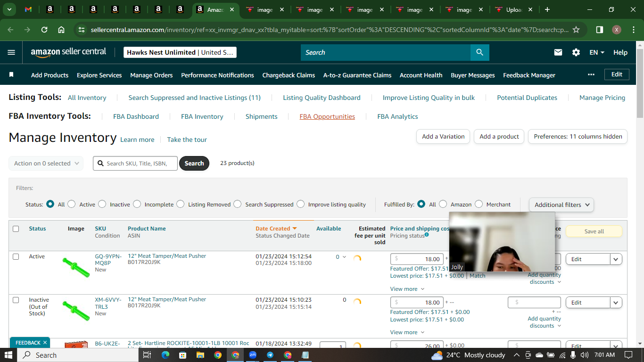Click the three-dots more menu icon

point(591,74)
